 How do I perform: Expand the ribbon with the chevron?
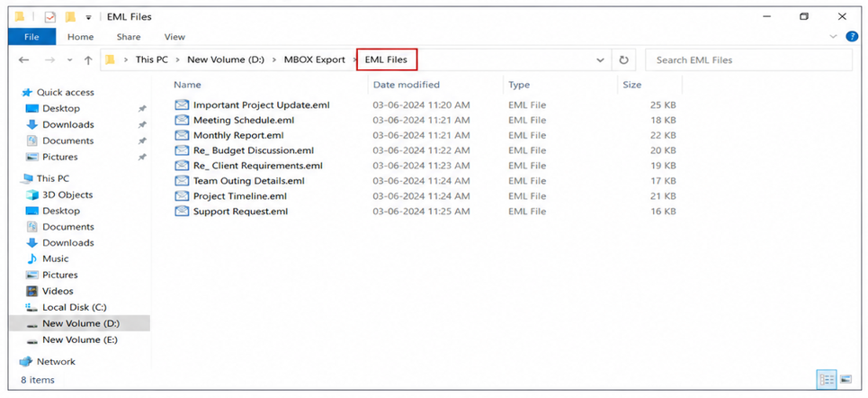pyautogui.click(x=834, y=37)
